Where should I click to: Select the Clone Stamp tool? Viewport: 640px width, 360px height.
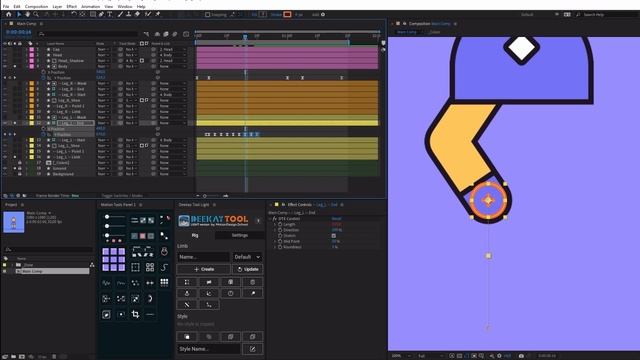click(x=129, y=14)
